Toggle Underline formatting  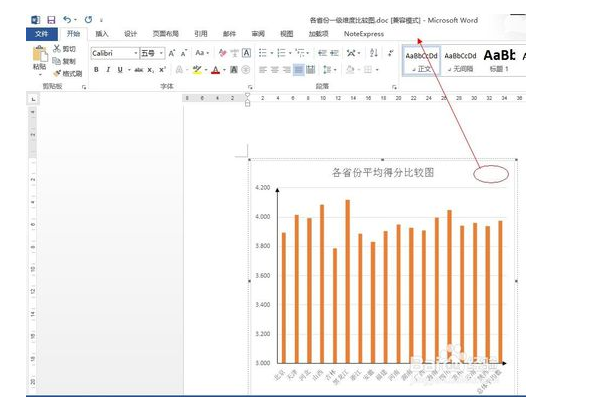pos(120,70)
